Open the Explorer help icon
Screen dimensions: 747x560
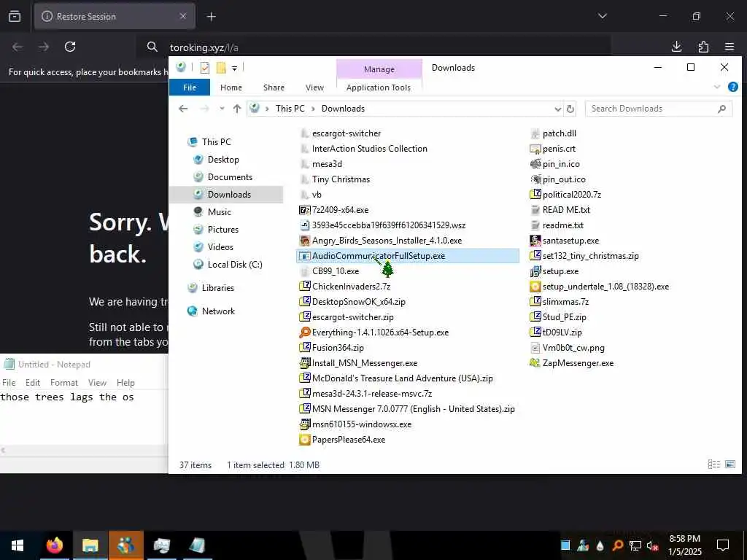[x=732, y=87]
